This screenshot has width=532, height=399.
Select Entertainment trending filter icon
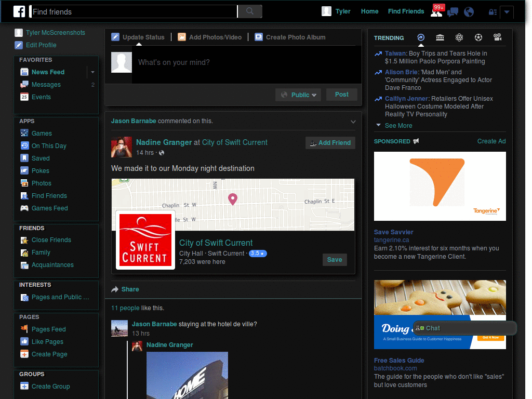pos(497,37)
